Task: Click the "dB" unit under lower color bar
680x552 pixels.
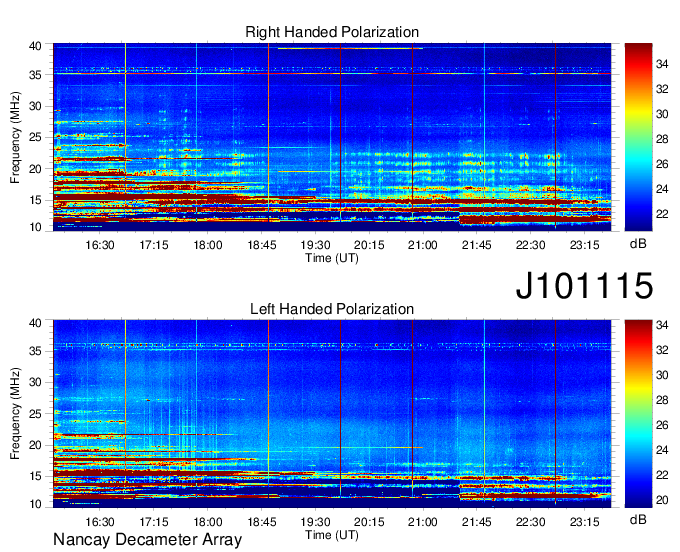Action: [x=638, y=519]
